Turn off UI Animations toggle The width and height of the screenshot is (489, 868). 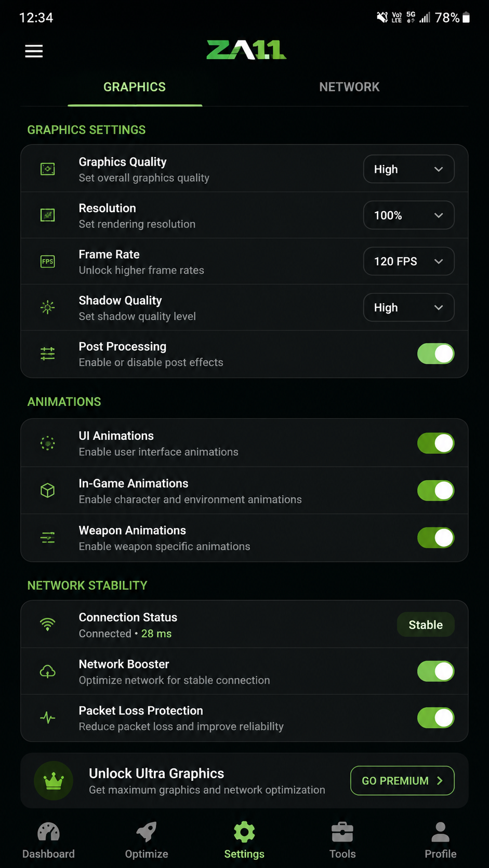tap(436, 443)
